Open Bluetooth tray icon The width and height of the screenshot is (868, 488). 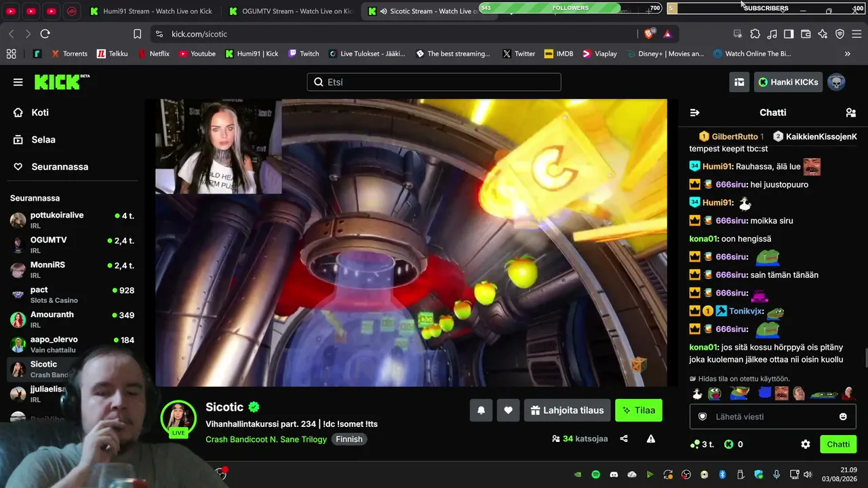[722, 474]
